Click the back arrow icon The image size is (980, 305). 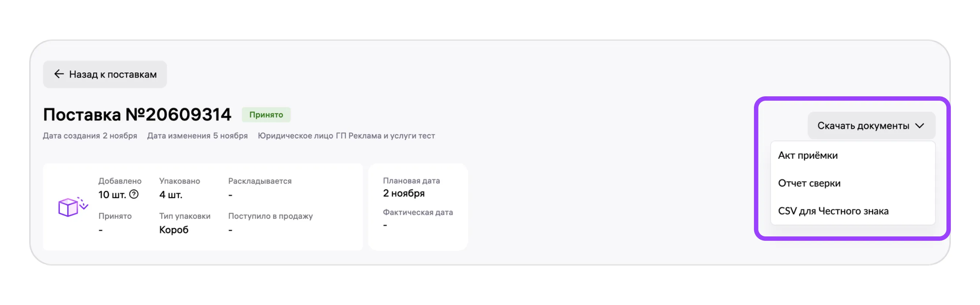click(x=59, y=74)
